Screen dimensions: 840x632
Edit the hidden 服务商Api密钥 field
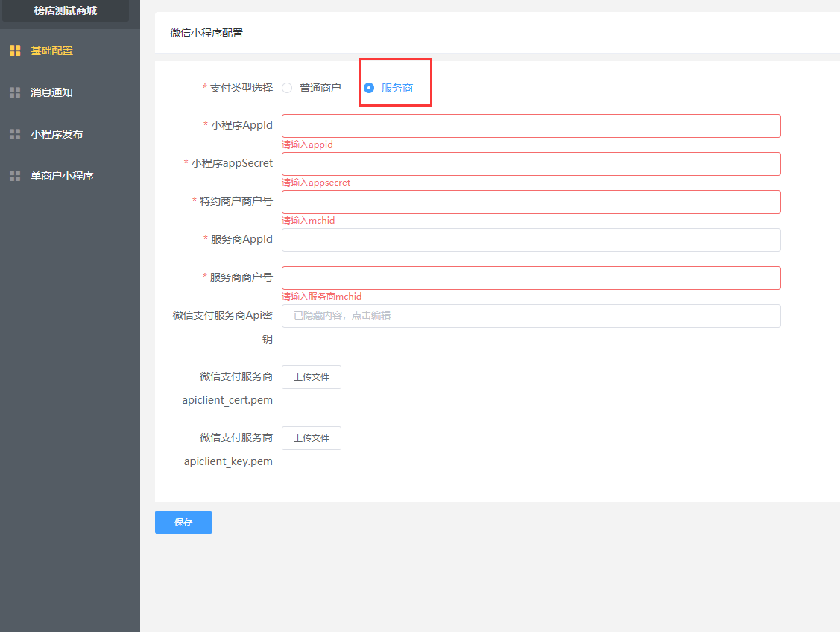point(531,316)
